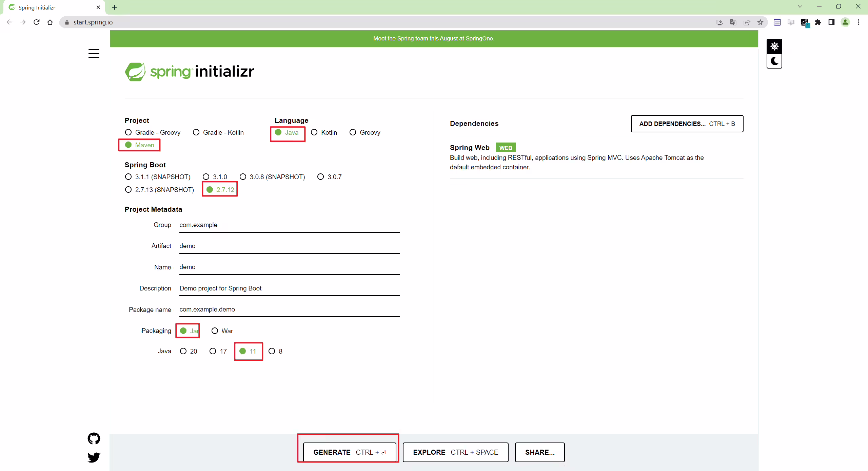Image resolution: width=868 pixels, height=471 pixels.
Task: Open tab search chevron
Action: click(x=800, y=6)
